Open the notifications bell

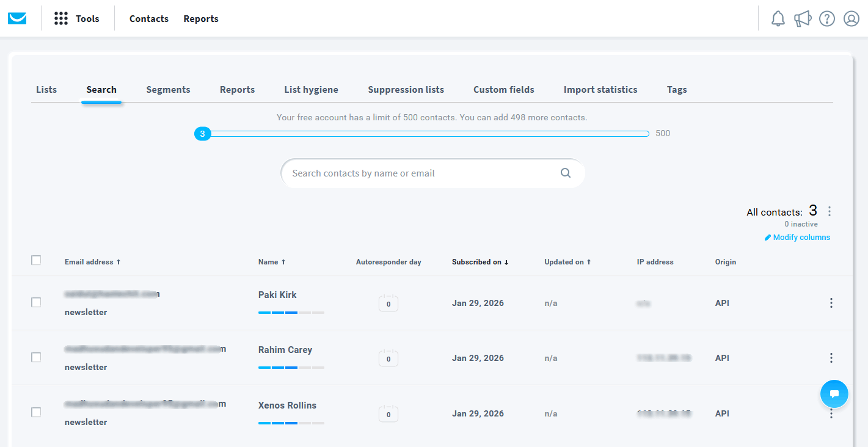click(778, 18)
